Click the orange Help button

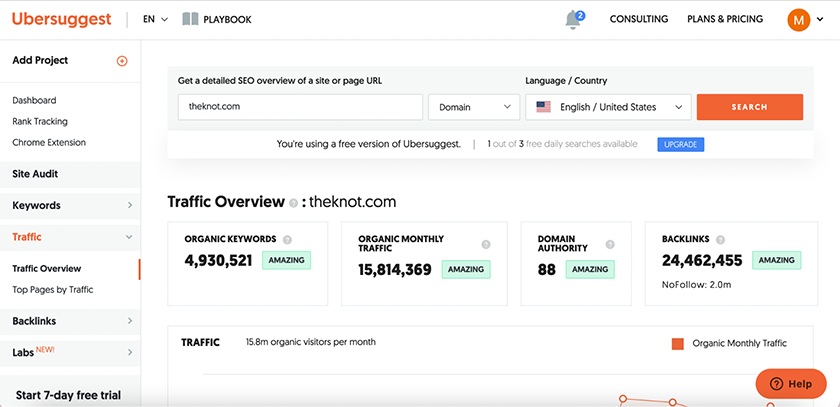[x=791, y=384]
